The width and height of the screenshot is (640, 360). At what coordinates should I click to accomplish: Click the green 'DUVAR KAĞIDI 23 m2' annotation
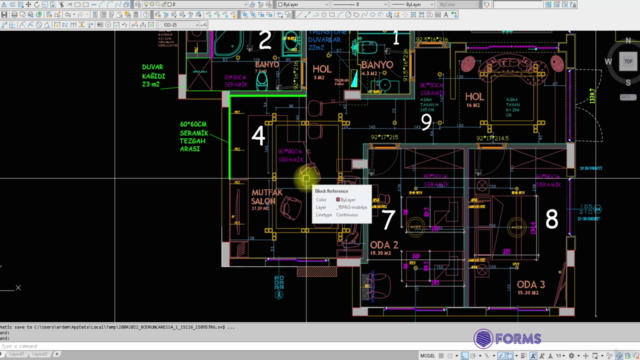(153, 76)
